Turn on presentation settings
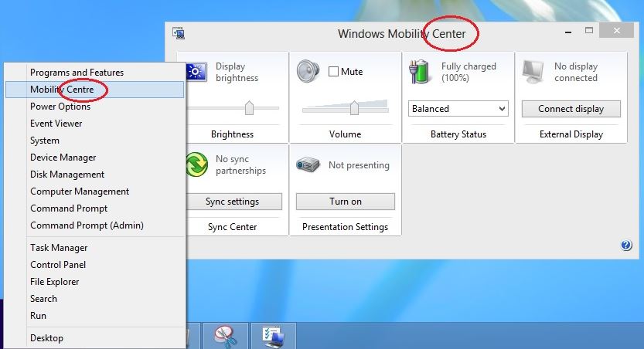This screenshot has height=349, width=644. click(346, 202)
